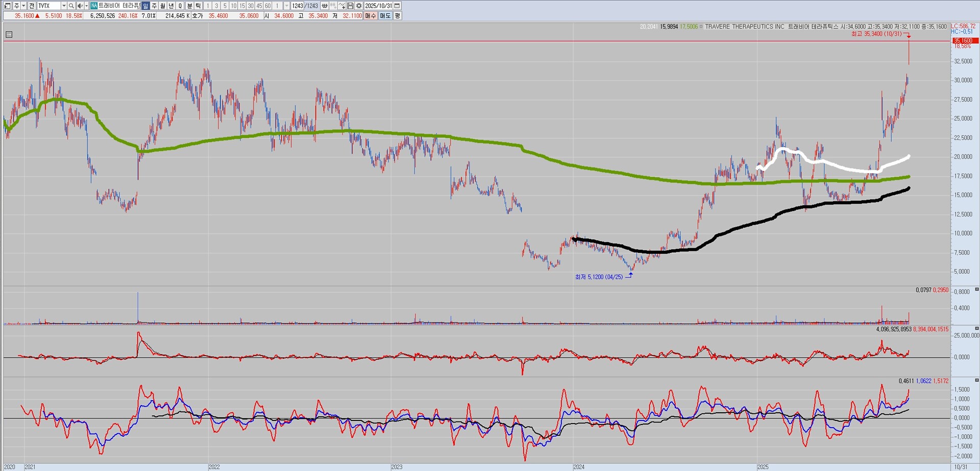Toggle weekly (주) chart period button

point(154,6)
